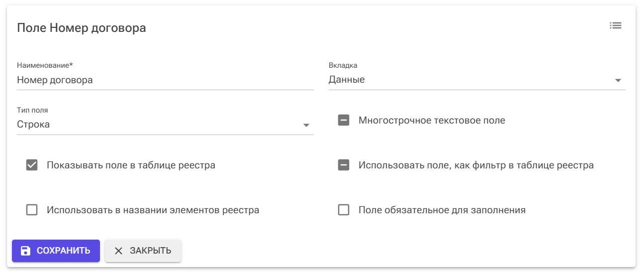The height and width of the screenshot is (272, 644).
Task: Toggle Многострочное текстовое поле checkbox
Action: [344, 120]
